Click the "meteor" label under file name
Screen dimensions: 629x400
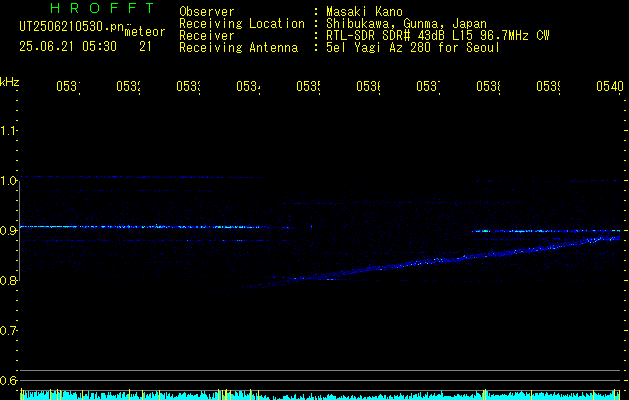[145, 32]
